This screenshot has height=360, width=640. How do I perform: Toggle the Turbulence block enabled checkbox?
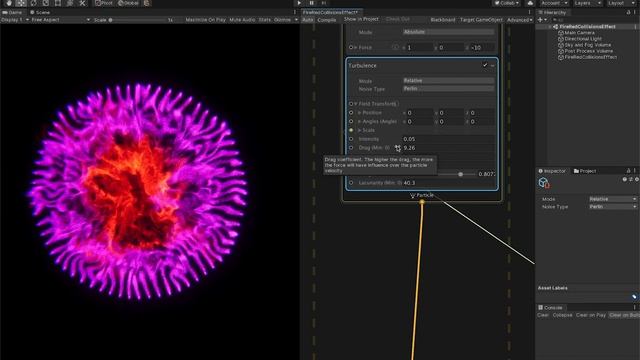(x=485, y=65)
